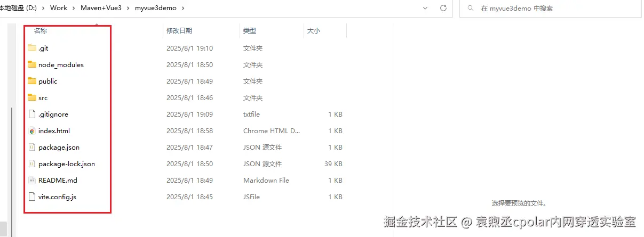Sort by the 名称 column header

[41, 31]
